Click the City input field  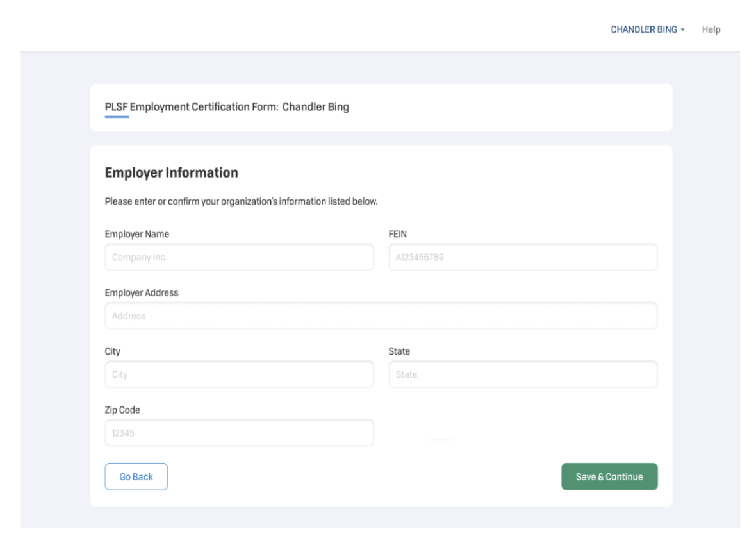[239, 374]
